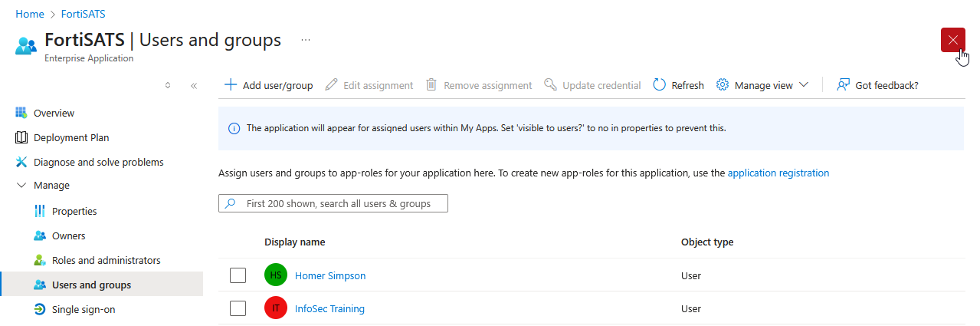Open the FortiSATS breadcrumb link
Screen dimensions: 980x326
coord(83,14)
